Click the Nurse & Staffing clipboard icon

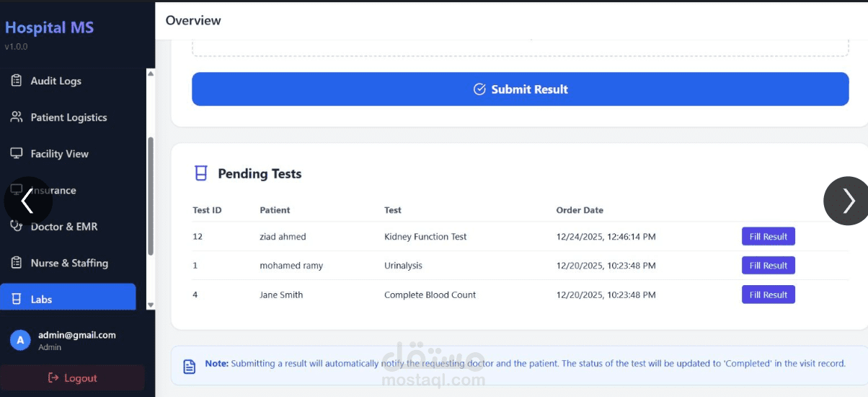(x=17, y=263)
